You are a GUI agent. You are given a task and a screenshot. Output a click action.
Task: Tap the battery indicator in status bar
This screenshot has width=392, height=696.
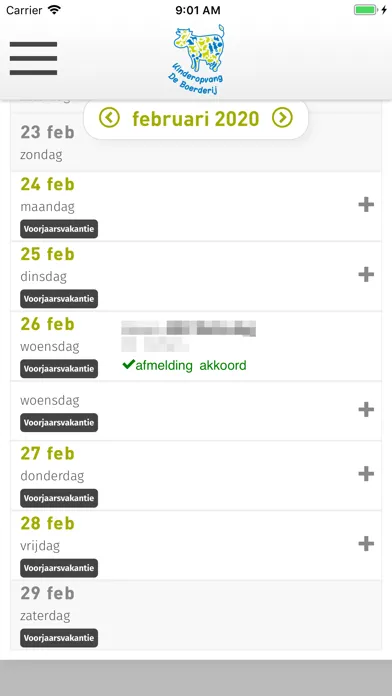[x=365, y=10]
